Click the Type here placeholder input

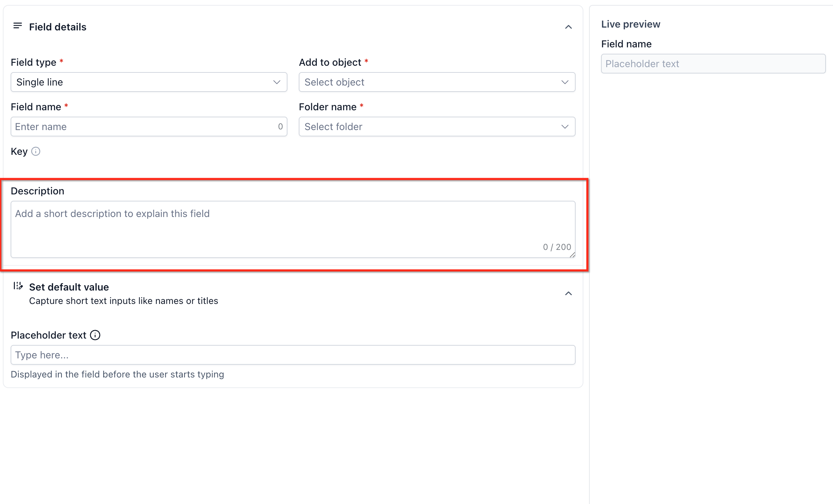pos(293,355)
